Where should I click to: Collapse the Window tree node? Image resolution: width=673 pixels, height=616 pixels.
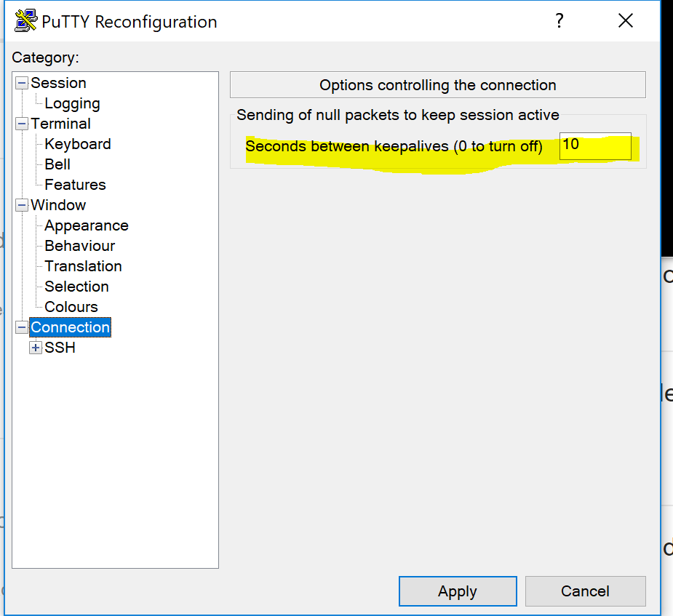click(x=21, y=205)
